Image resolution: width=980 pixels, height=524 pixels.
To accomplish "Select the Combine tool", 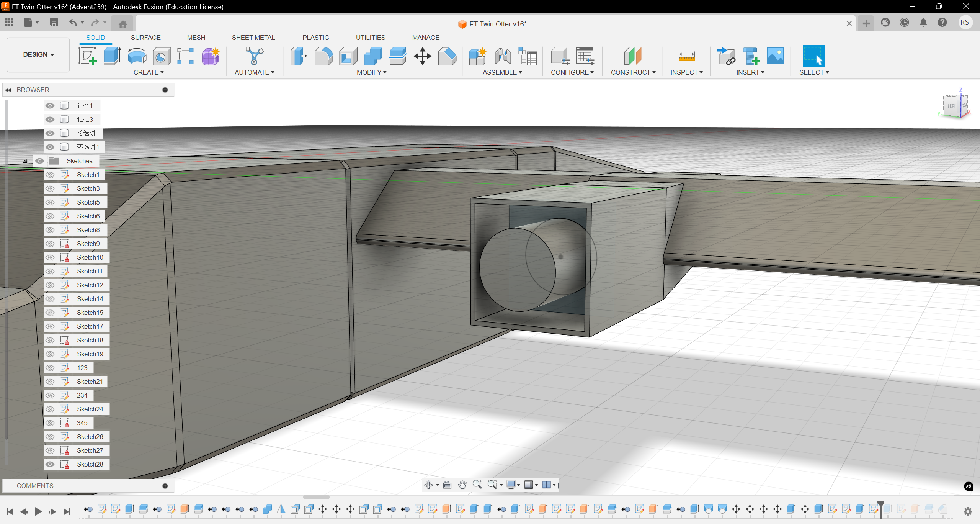I will point(373,56).
